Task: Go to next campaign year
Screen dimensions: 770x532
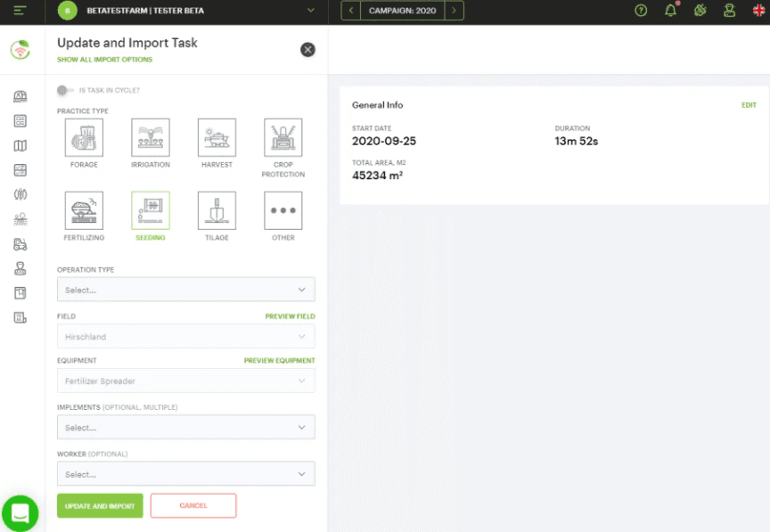Action: click(454, 11)
